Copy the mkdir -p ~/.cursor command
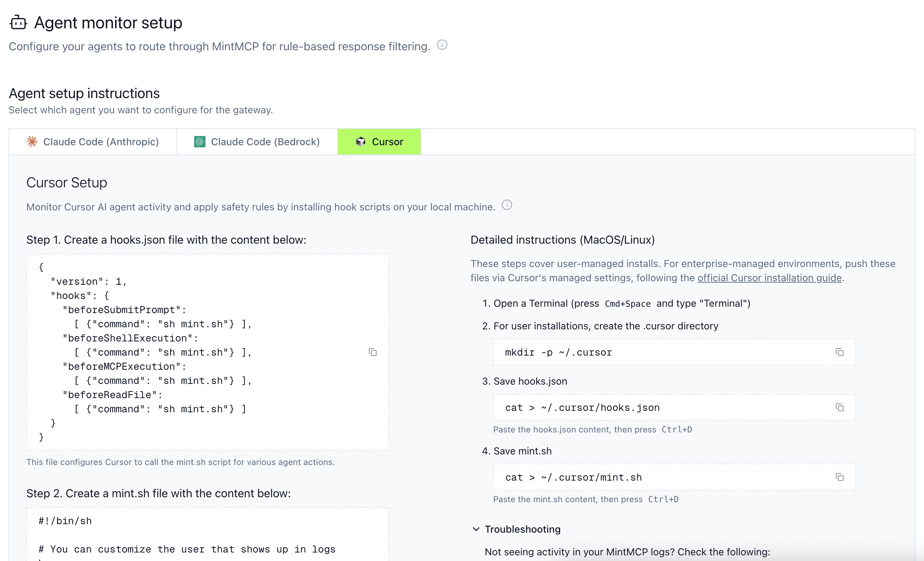 (x=840, y=352)
